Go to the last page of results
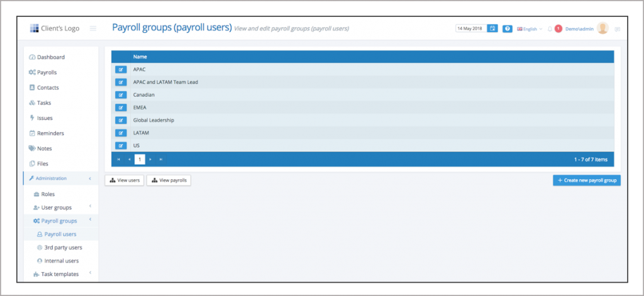Viewport: 644px width, 296px height. pyautogui.click(x=161, y=160)
